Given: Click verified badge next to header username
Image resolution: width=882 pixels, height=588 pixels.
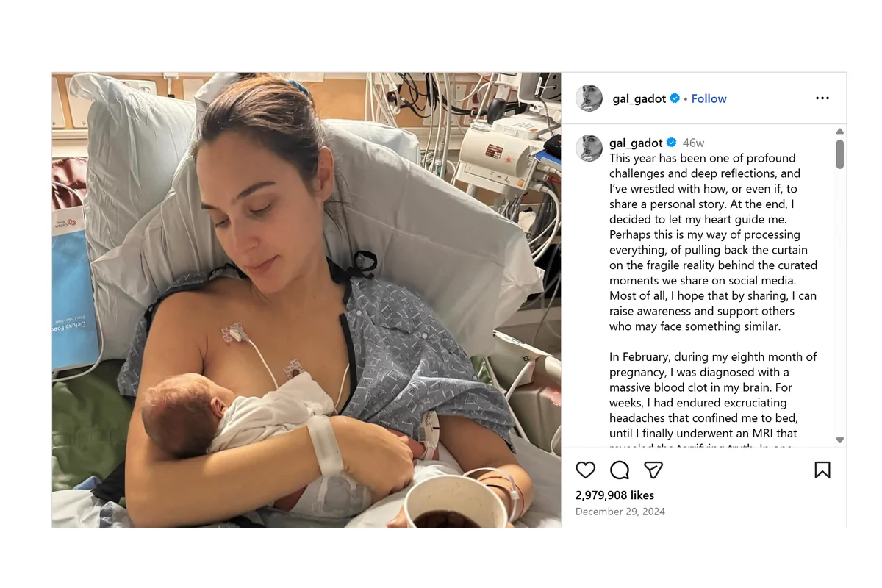Looking at the screenshot, I should pos(675,98).
